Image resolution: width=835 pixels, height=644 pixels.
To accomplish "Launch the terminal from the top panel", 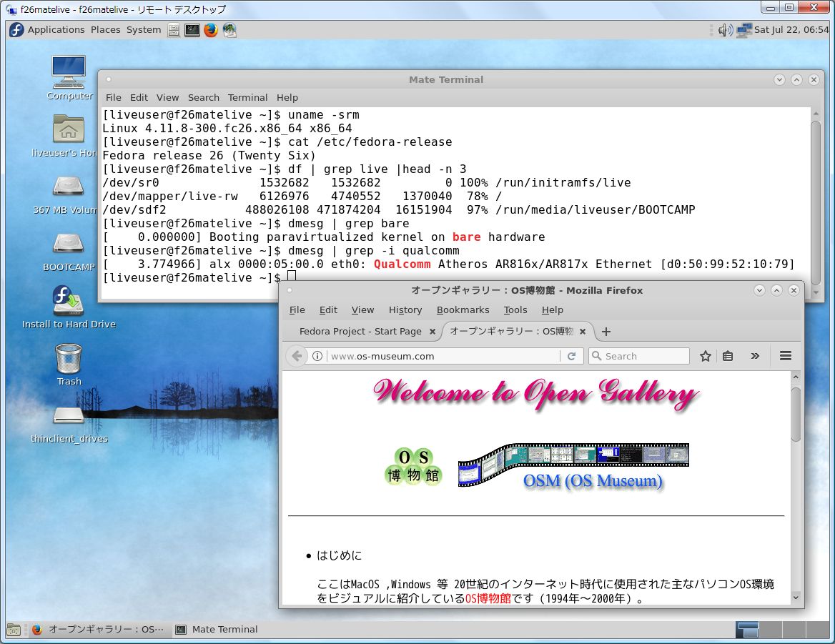I will [x=192, y=30].
